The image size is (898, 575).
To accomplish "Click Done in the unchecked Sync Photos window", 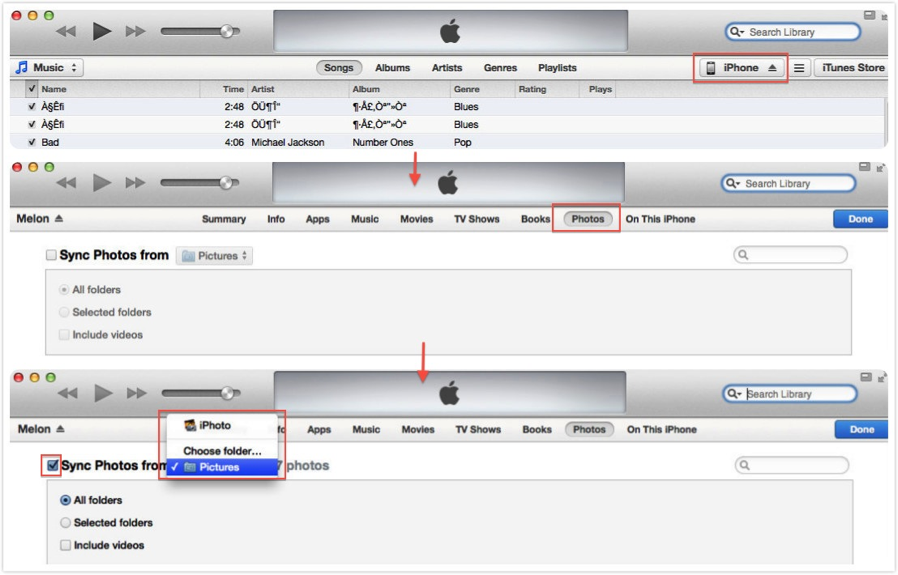I will 860,219.
